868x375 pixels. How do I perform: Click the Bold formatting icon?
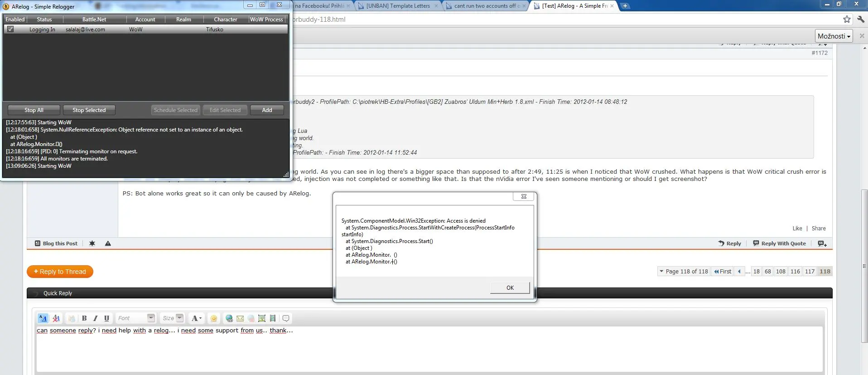coord(84,318)
